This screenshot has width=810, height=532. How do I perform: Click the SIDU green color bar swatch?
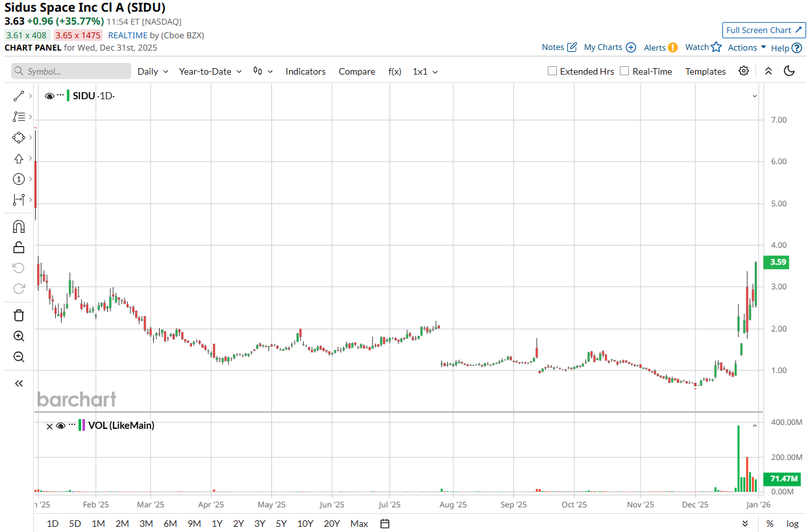coord(68,96)
